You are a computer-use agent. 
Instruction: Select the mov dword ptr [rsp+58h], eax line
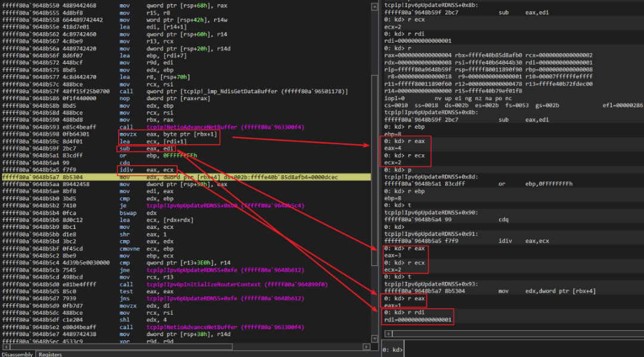click(187, 184)
